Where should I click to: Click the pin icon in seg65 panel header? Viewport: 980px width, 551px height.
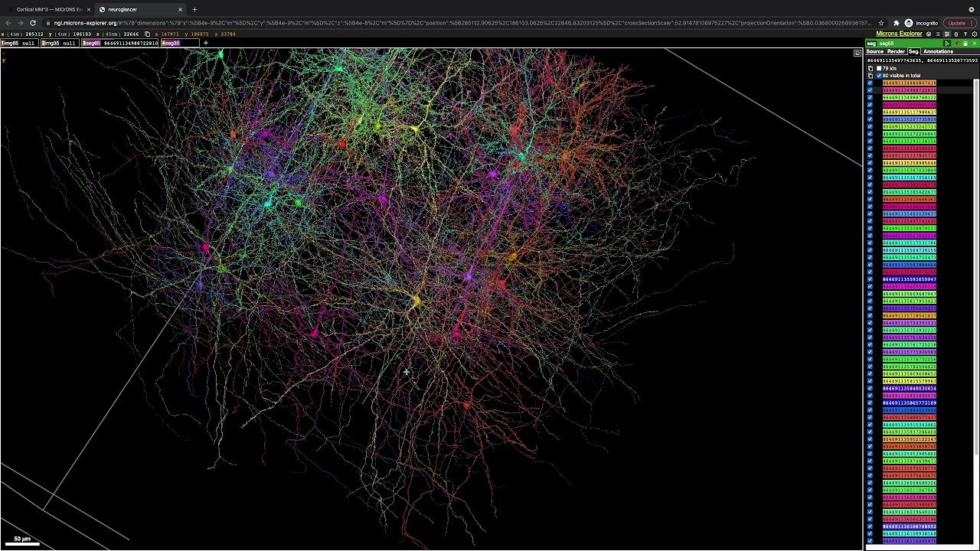point(956,44)
